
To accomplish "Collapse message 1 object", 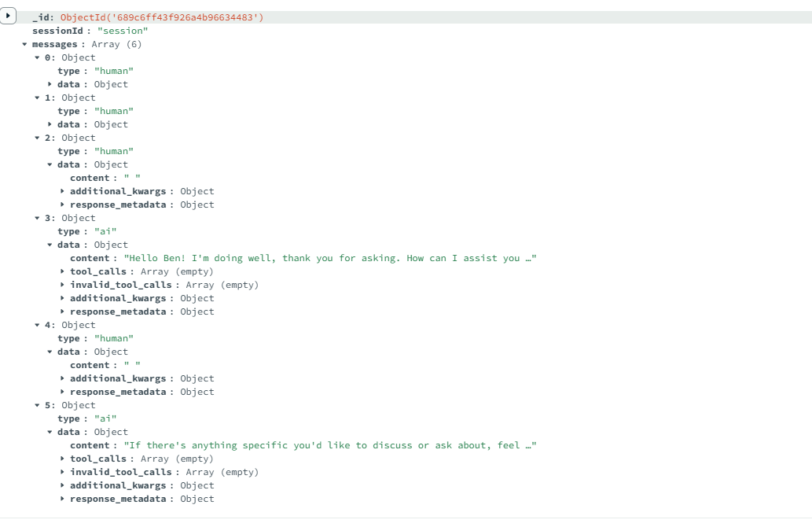I will (x=37, y=98).
